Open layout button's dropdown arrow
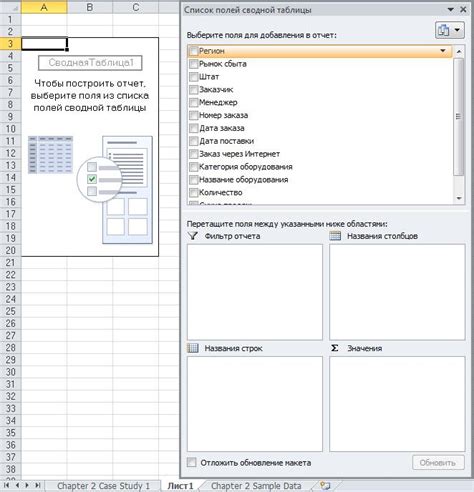Image resolution: width=474 pixels, height=492 pixels. coord(457,30)
